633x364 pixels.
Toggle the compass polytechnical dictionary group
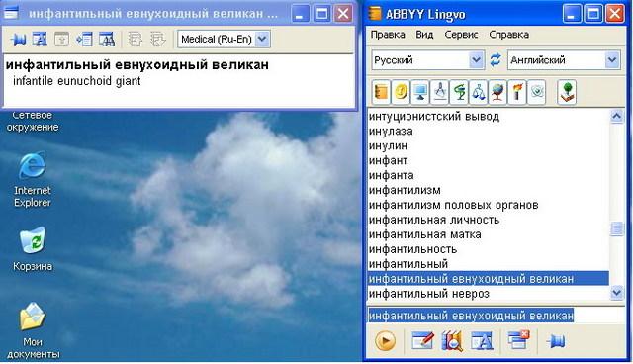pyautogui.click(x=439, y=92)
